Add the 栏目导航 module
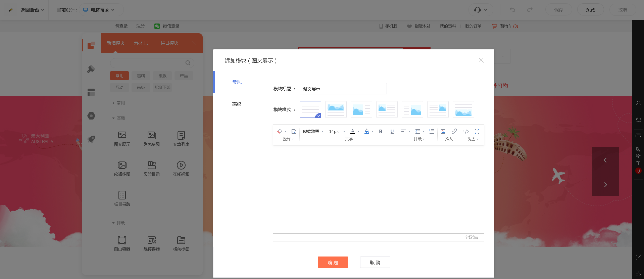This screenshot has height=279, width=644. point(122,198)
